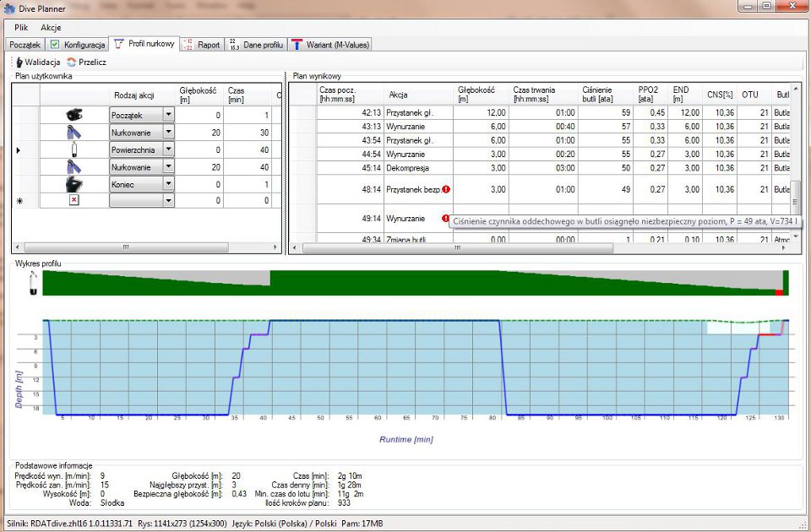Click the tank icon in Powierzchnia row
This screenshot has height=532, width=811.
point(74,149)
